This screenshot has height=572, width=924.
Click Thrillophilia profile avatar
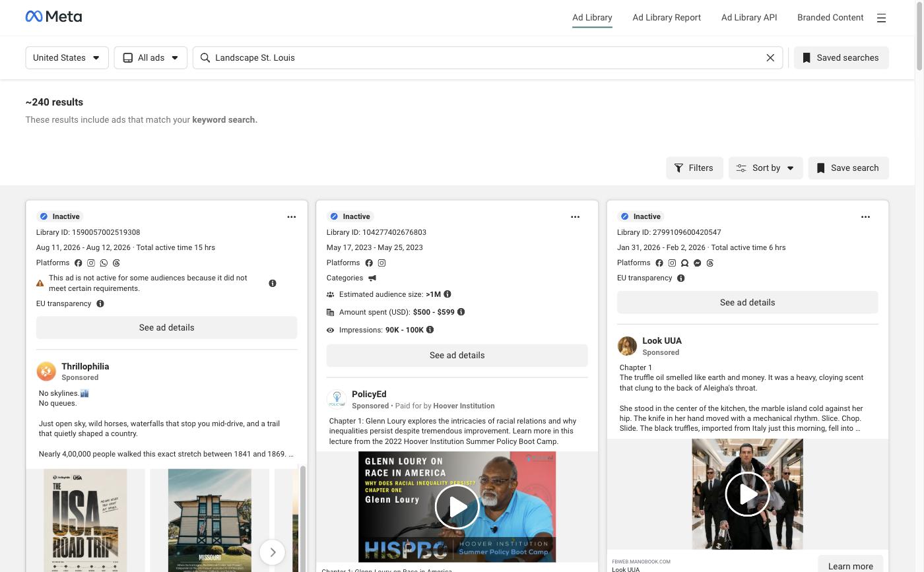46,371
